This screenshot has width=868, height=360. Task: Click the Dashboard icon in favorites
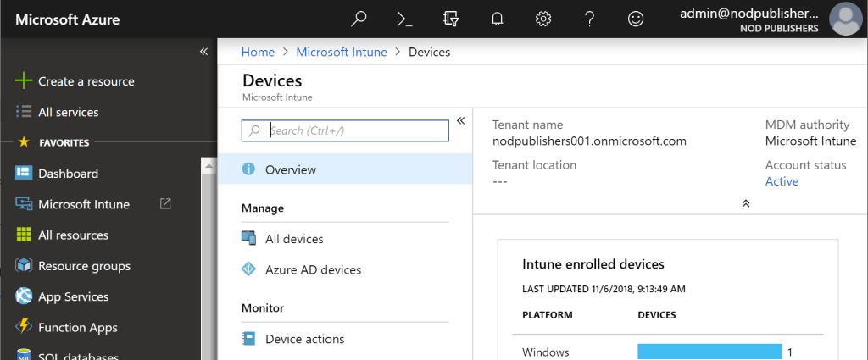pos(24,173)
